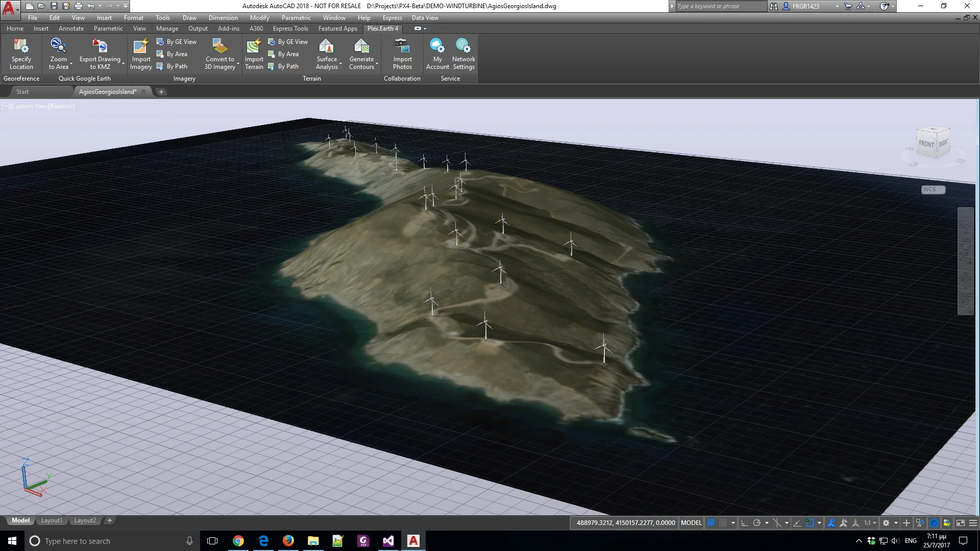Toggle snap mode in the status bar
980x551 pixels.
point(723,523)
